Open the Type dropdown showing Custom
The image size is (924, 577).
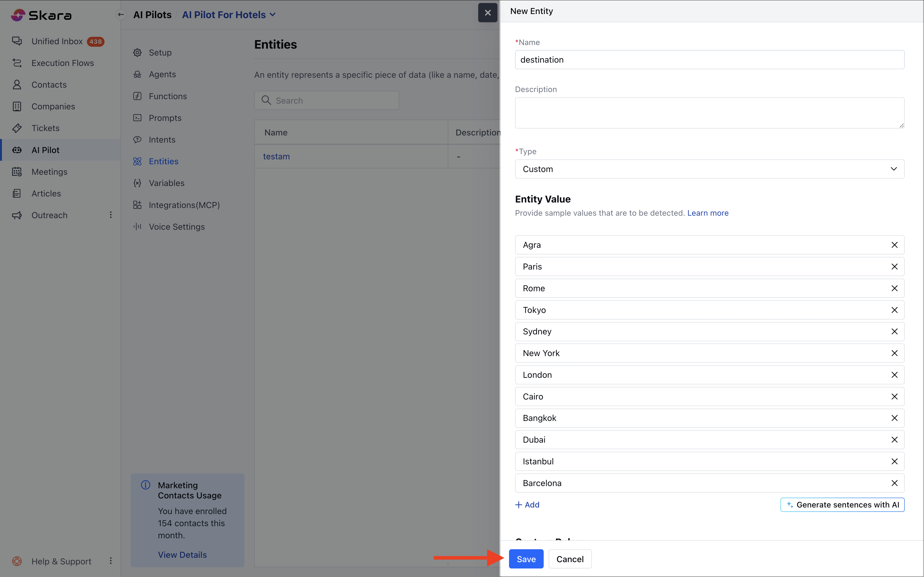pyautogui.click(x=709, y=169)
